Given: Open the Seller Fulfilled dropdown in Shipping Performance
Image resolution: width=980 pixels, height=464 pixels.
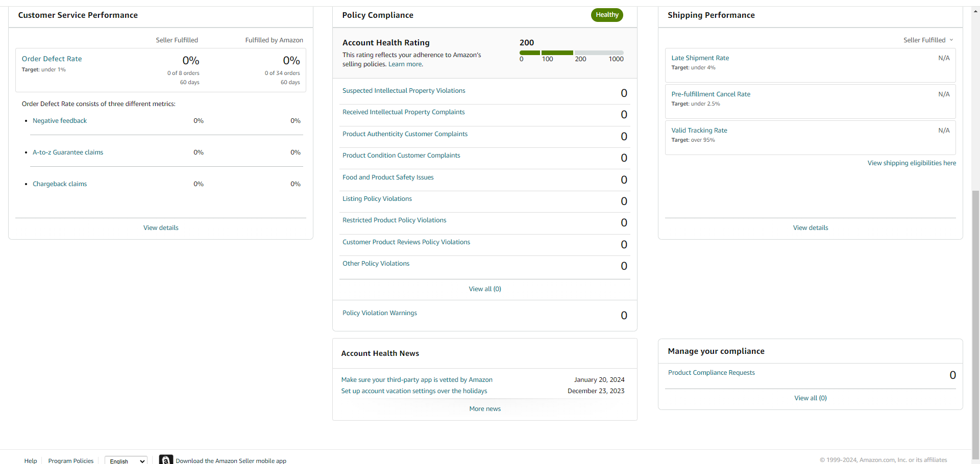Looking at the screenshot, I should point(928,40).
